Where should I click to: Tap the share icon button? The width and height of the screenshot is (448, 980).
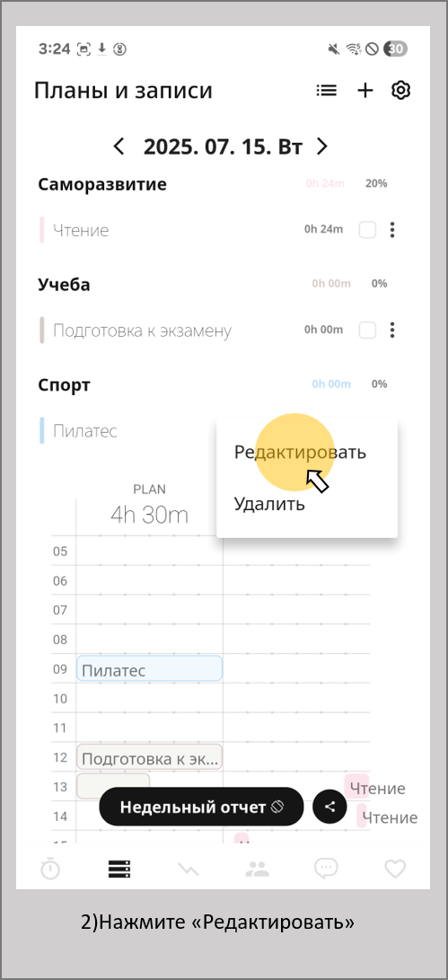329,807
